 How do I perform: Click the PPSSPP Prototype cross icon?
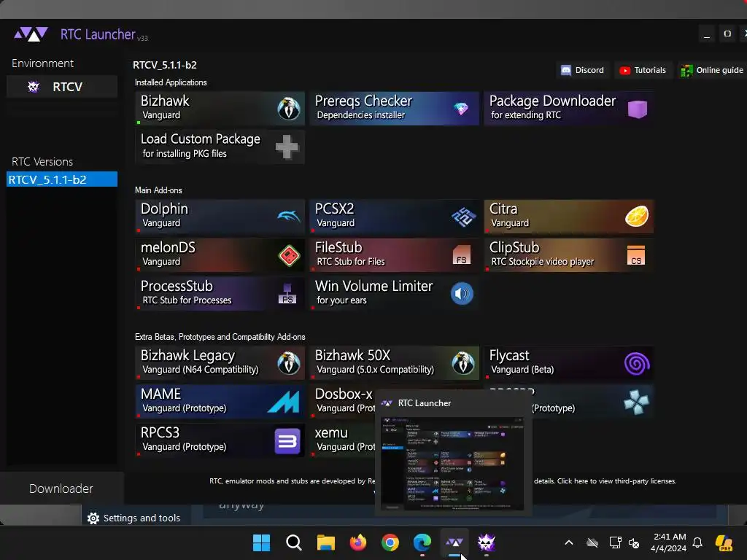coord(636,402)
